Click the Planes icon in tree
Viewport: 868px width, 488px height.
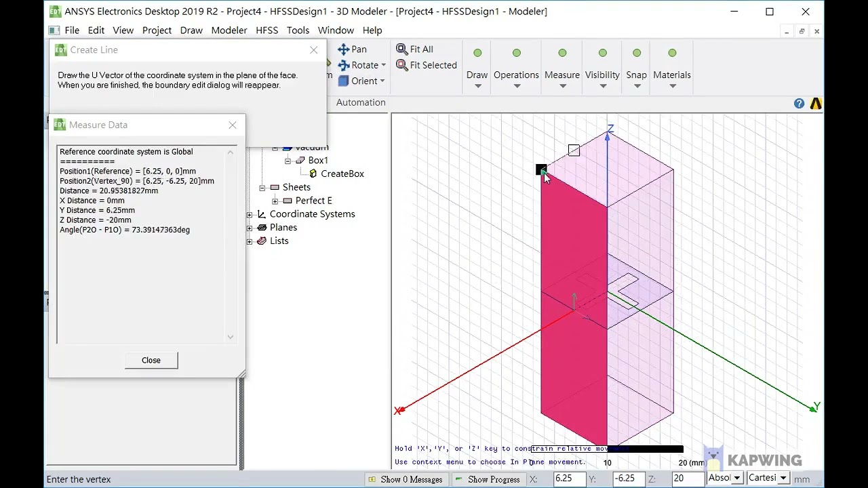[262, 228]
